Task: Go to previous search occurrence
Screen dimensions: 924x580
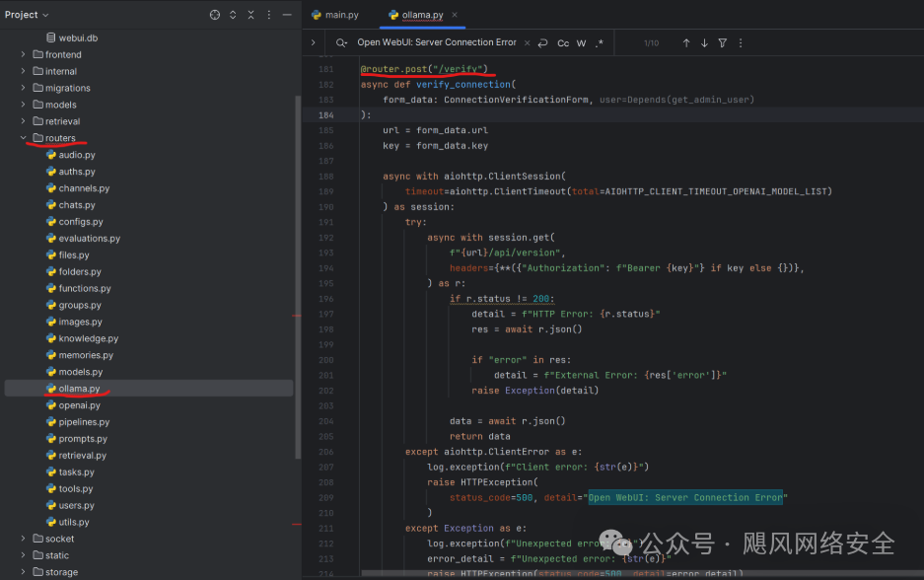Action: click(x=686, y=43)
